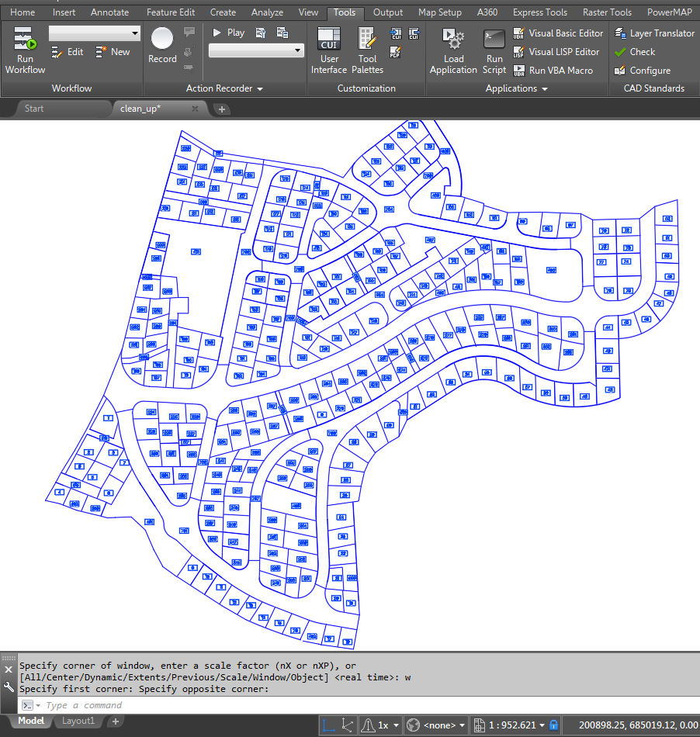700x737 pixels.
Task: Select the Tools ribbon tab
Action: (345, 12)
